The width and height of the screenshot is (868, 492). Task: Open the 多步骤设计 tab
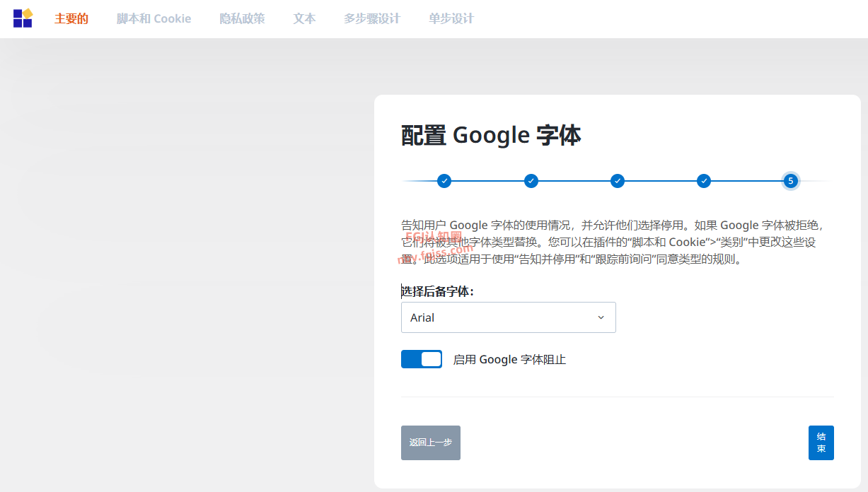pos(372,18)
